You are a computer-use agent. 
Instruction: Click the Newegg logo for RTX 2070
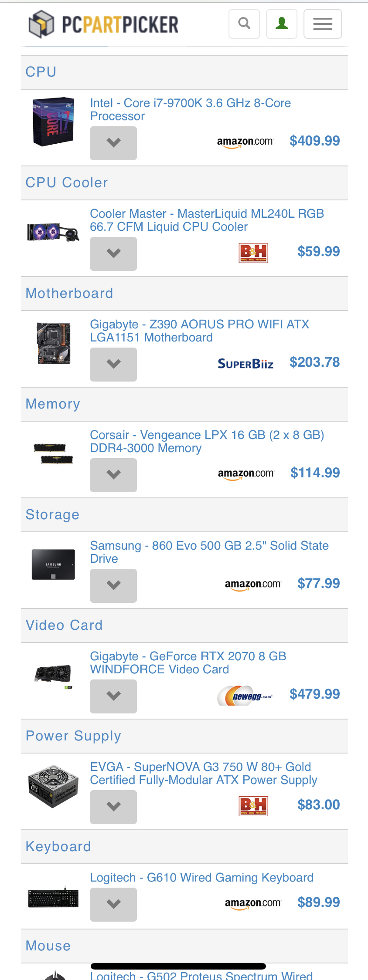pos(245,696)
